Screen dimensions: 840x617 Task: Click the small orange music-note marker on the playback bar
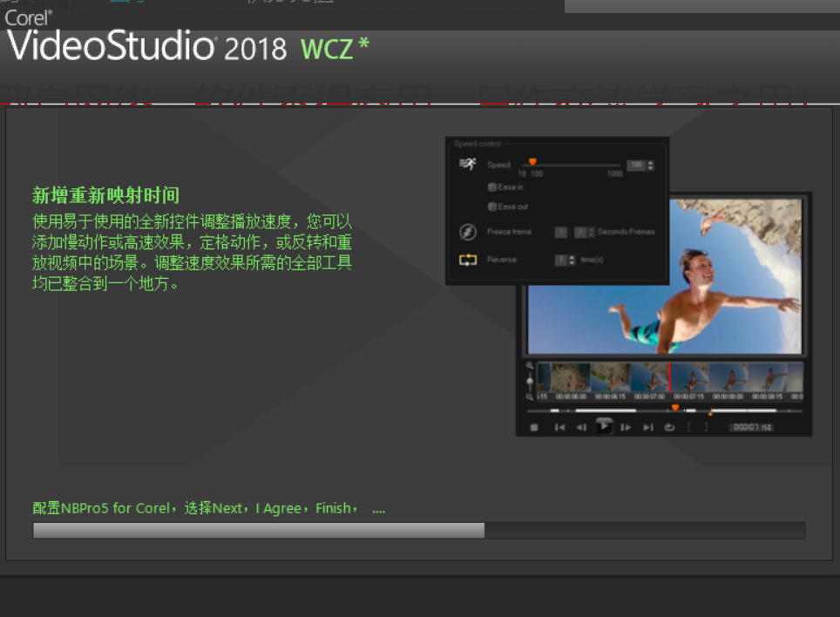[x=710, y=412]
